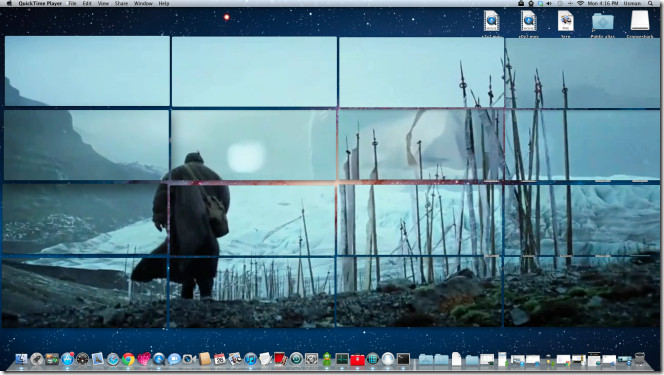
Task: Open Finder from the Dock
Action: (x=21, y=359)
